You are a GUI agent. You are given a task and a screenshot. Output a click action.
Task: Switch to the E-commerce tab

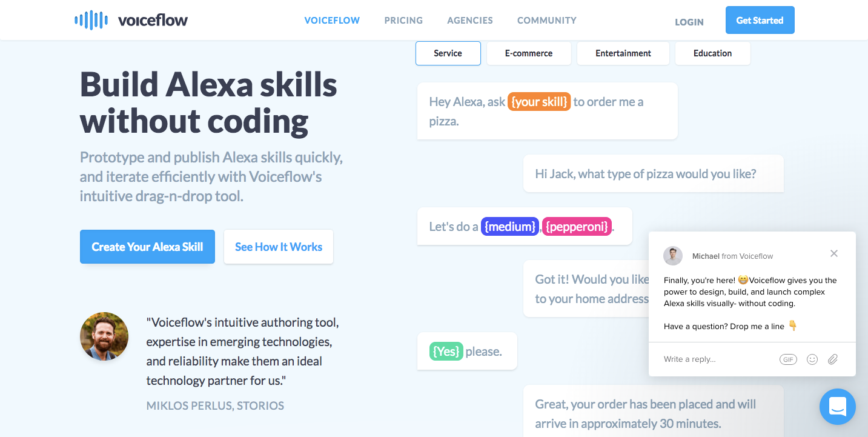pos(529,53)
